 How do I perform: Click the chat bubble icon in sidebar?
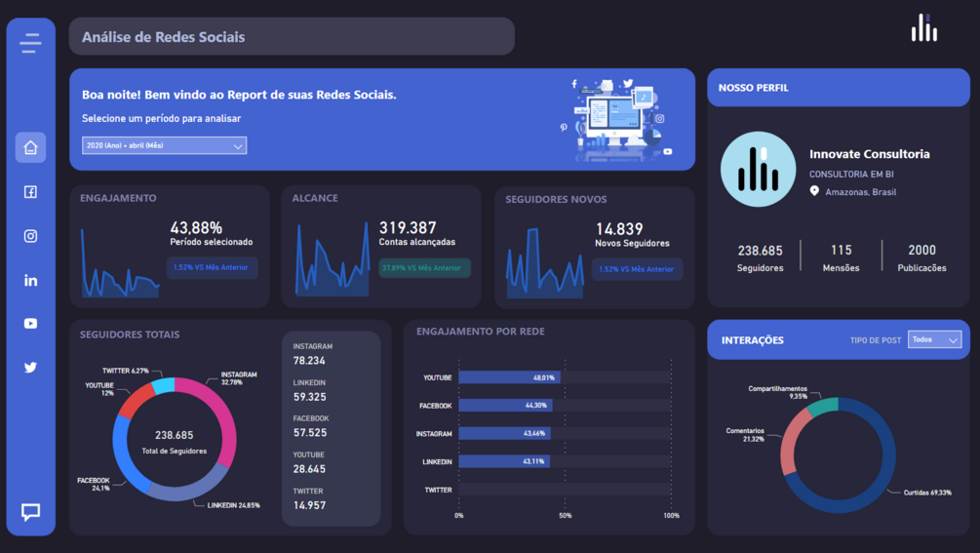pos(30,512)
